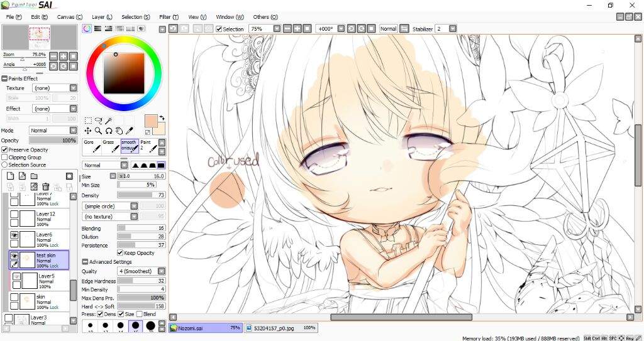Collapse the Advanced Settings section
Image resolution: width=644 pixels, height=341 pixels.
(85, 262)
